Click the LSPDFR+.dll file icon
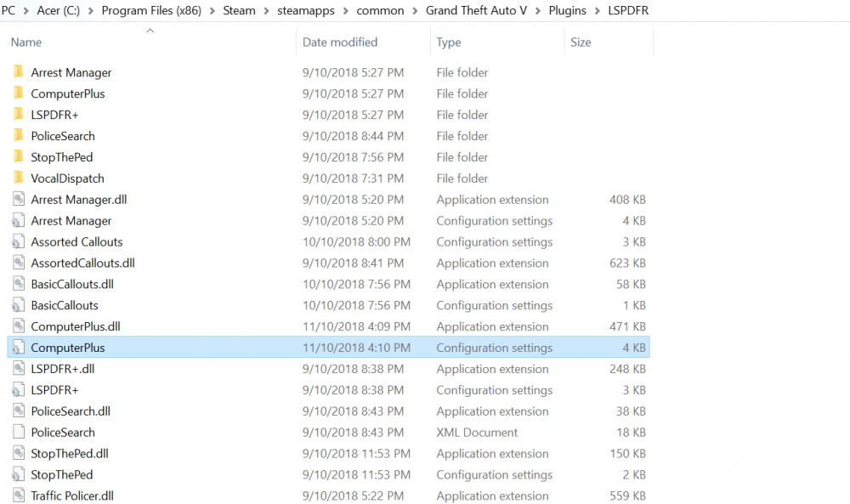 click(x=19, y=369)
